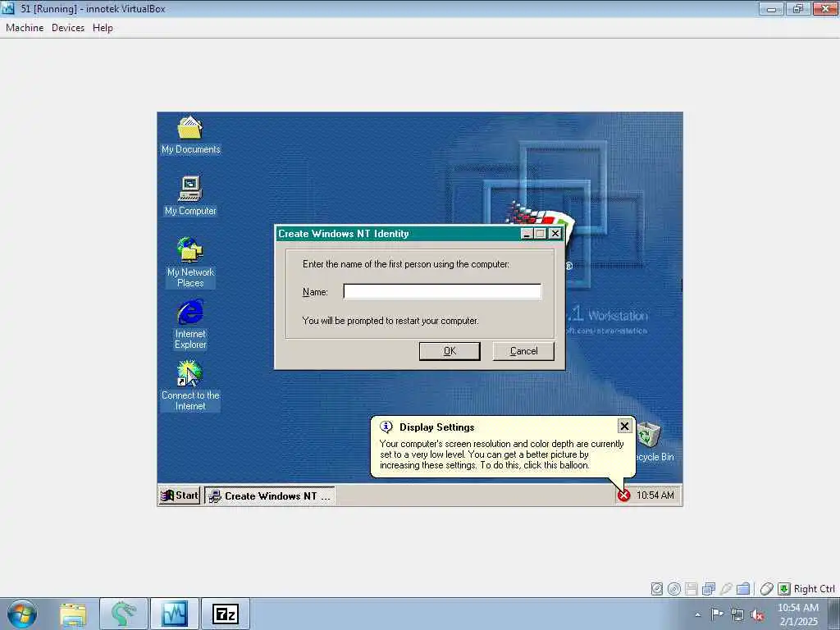The image size is (840, 630).
Task: Open Windows Explorer from the host taskbar
Action: point(73,614)
